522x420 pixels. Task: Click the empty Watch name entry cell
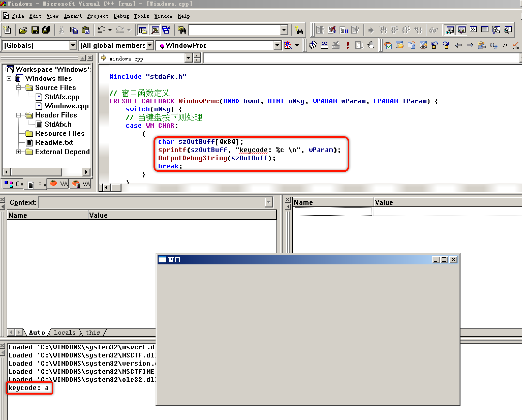(333, 212)
